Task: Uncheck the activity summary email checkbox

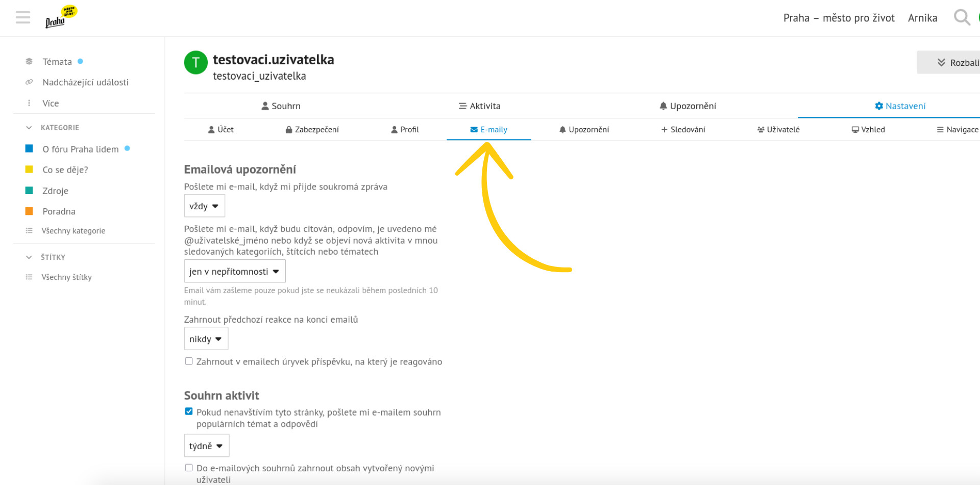Action: point(189,411)
